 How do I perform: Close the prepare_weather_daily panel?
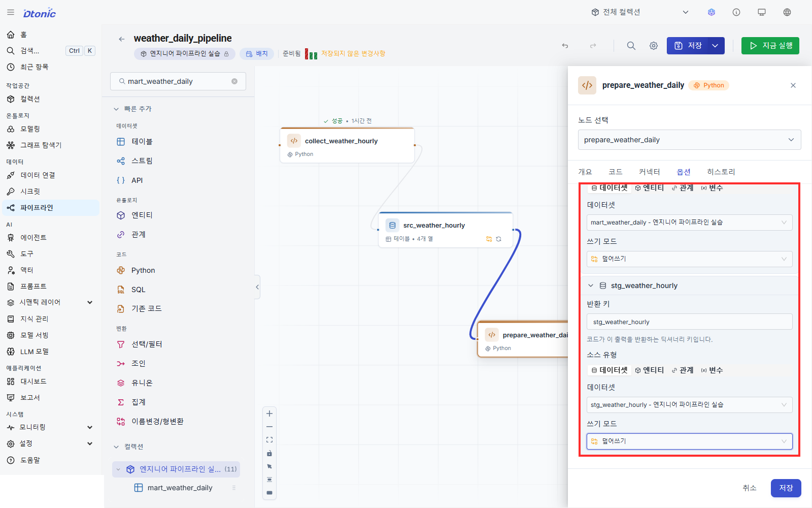point(793,85)
